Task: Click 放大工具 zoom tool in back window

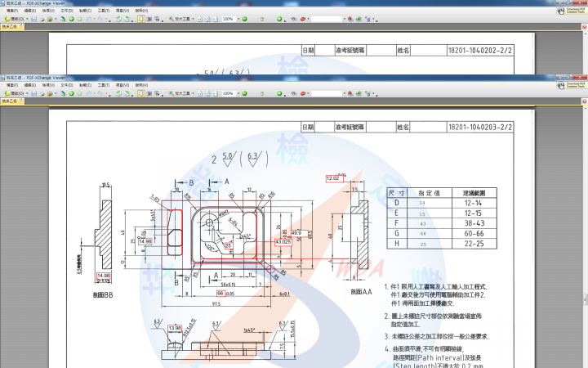Action: [x=180, y=19]
